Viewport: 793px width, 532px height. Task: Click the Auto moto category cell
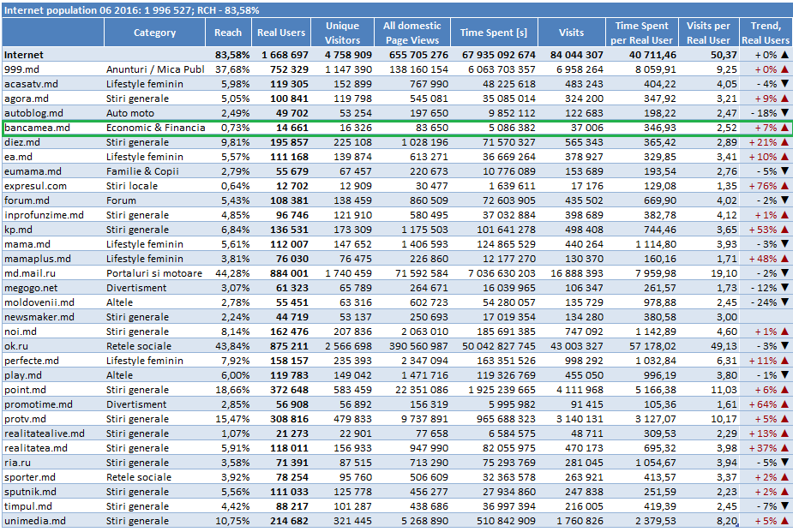coord(130,113)
